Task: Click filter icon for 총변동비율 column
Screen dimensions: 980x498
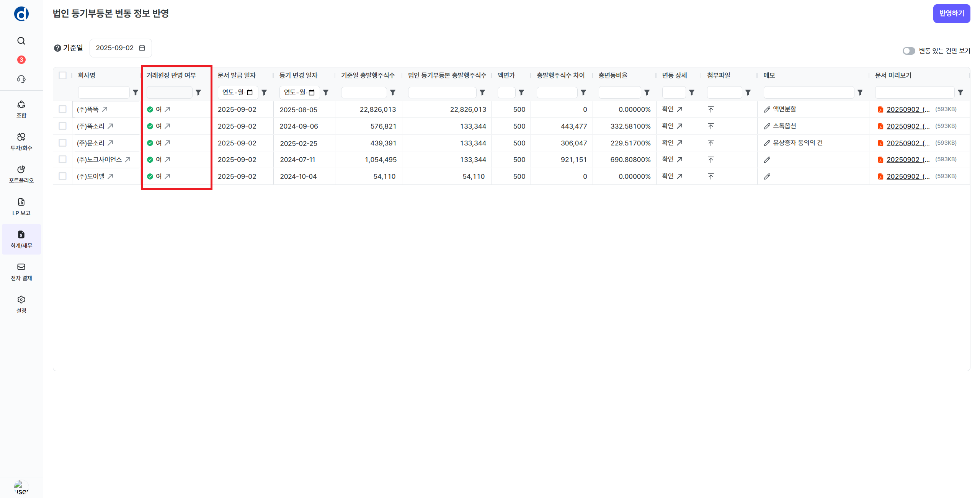Action: (x=647, y=93)
